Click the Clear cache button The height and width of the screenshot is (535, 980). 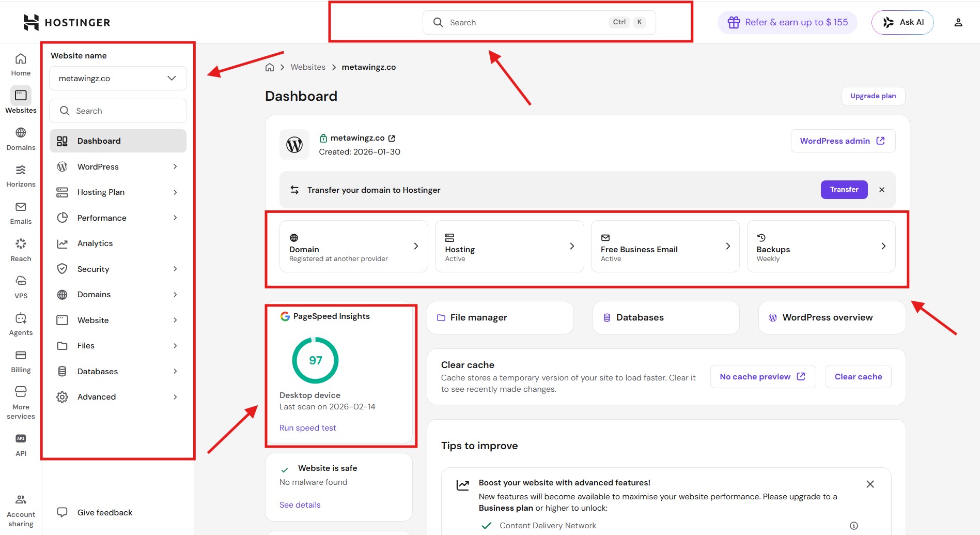point(858,377)
